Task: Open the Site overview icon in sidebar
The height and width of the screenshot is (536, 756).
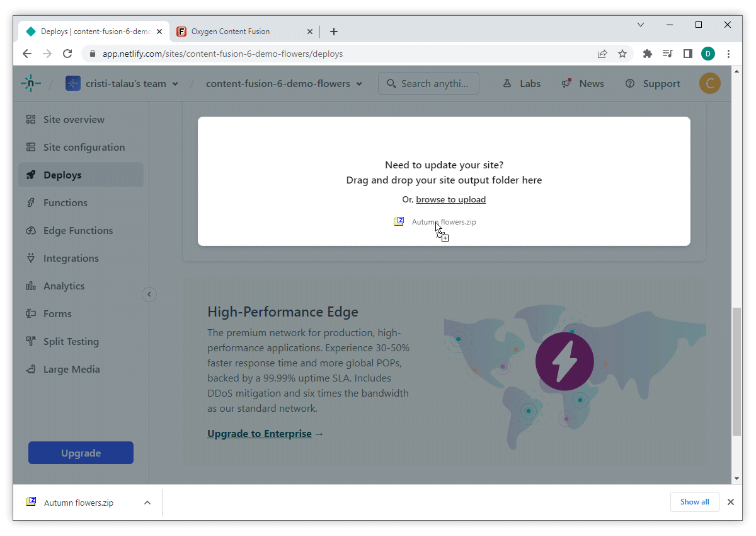Action: (31, 119)
